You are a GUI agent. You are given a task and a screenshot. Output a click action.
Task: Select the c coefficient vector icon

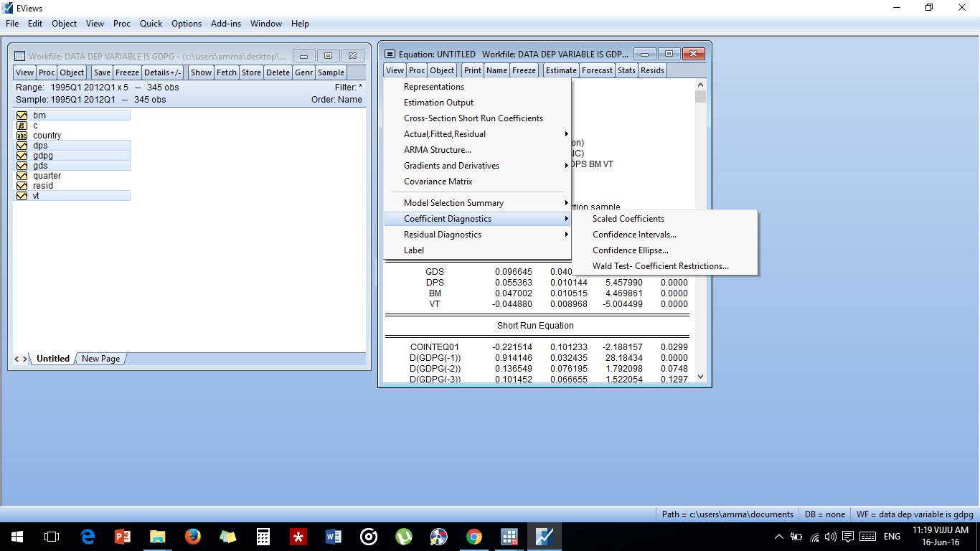(22, 126)
